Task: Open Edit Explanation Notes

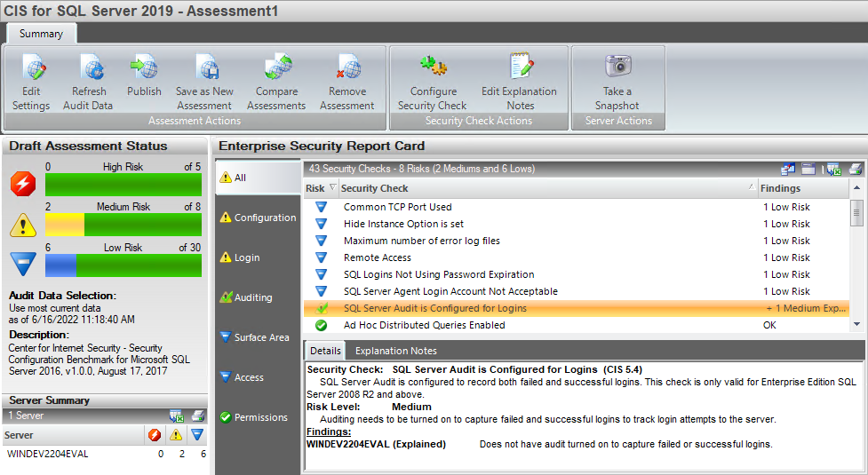Action: tap(519, 82)
